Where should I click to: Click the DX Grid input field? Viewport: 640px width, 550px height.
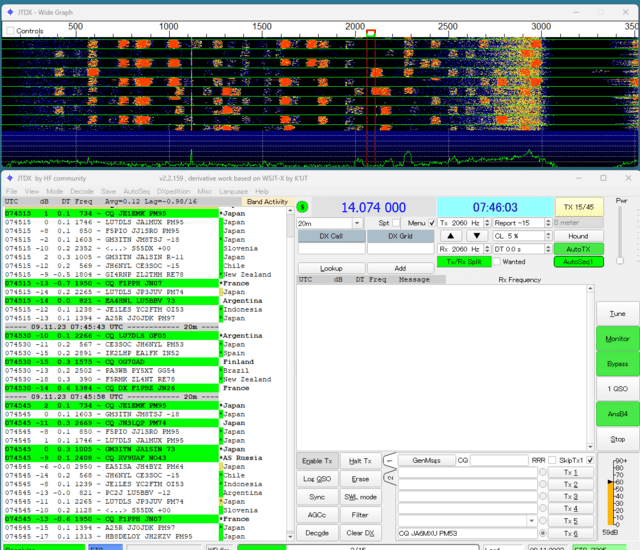pos(400,248)
